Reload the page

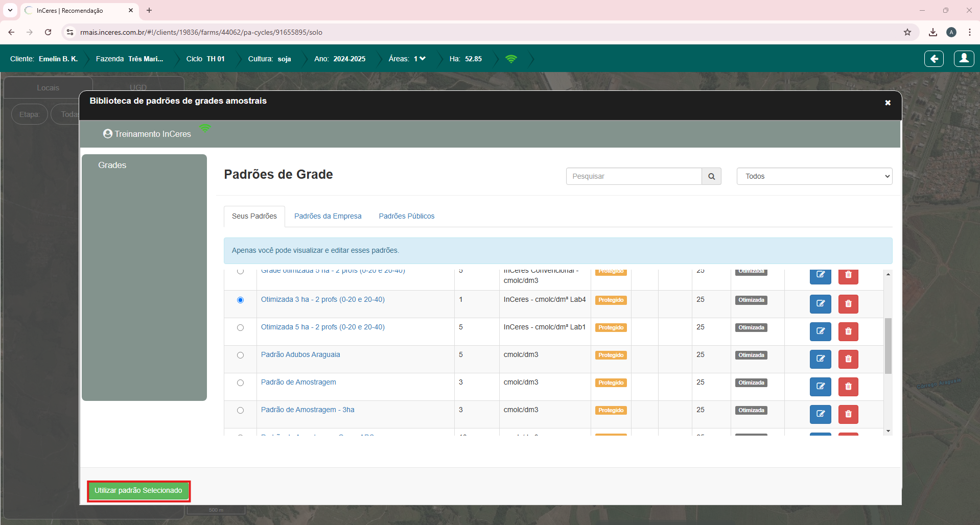[48, 32]
